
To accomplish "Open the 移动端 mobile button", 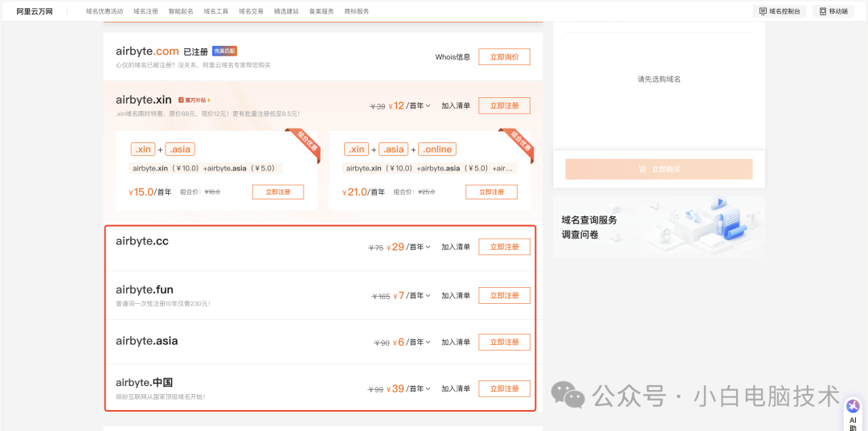I will [833, 11].
